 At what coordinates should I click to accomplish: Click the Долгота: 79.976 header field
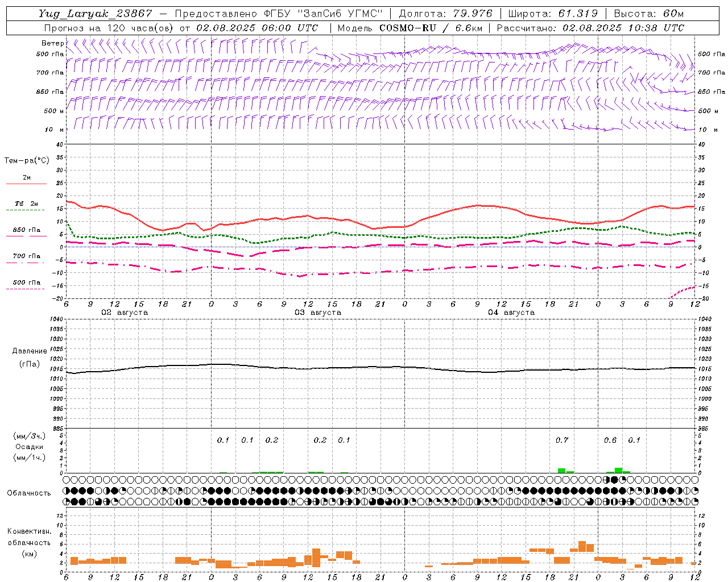tap(445, 14)
